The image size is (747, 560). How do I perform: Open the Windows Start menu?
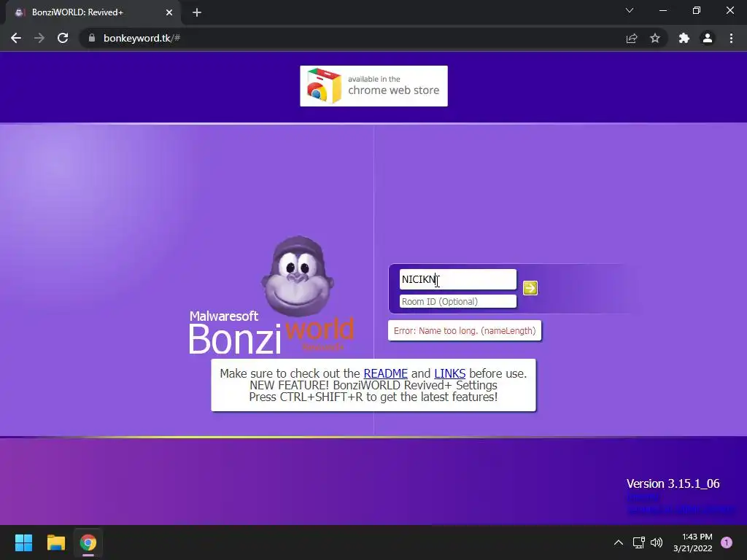[x=23, y=542]
